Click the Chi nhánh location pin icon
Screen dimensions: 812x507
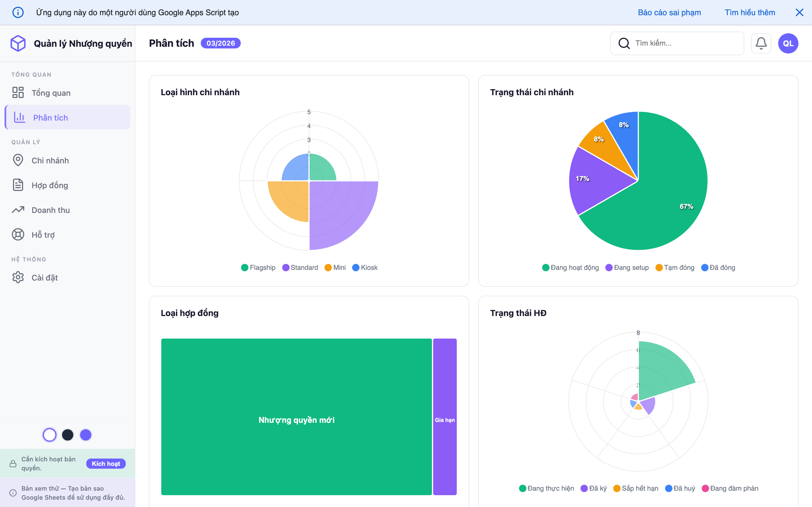(x=18, y=160)
